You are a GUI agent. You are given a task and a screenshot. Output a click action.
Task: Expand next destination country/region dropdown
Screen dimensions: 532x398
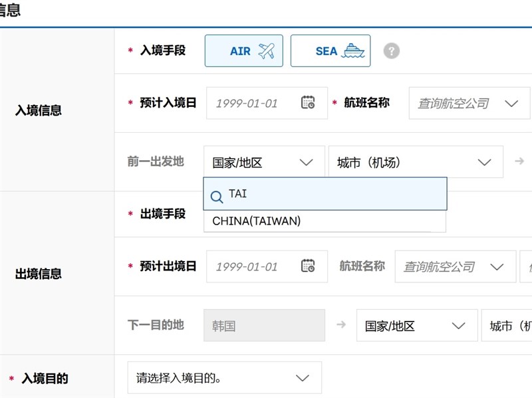coord(416,326)
